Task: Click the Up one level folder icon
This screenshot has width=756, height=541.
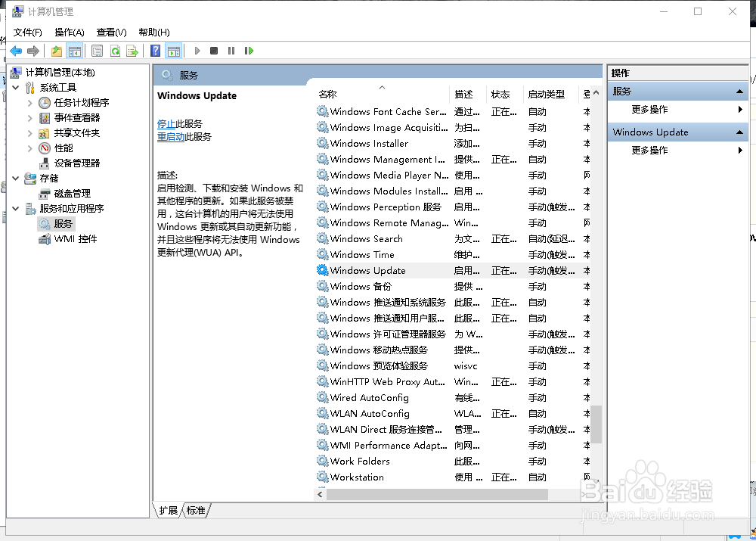Action: 57,51
